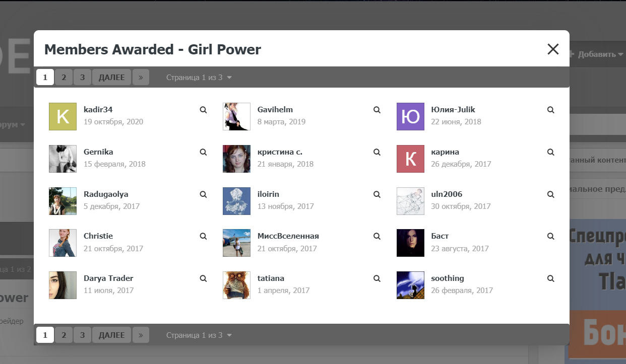
Task: Click the search icon next to kadir34
Action: (203, 110)
